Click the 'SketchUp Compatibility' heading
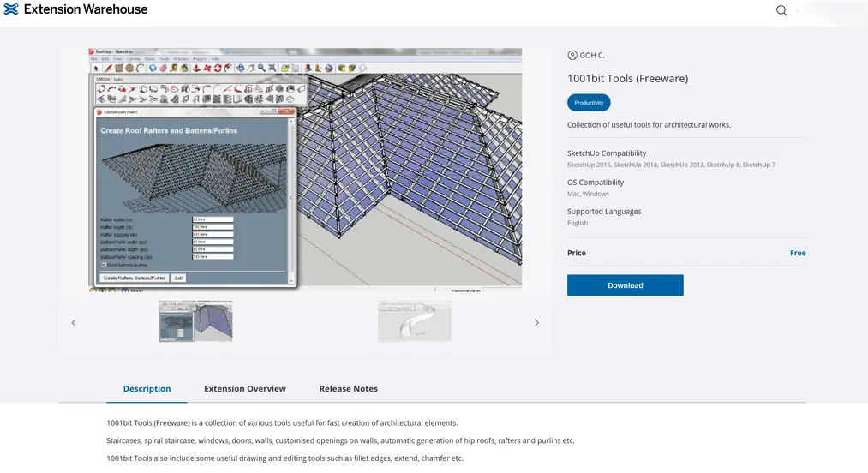This screenshot has height=473, width=868. 607,153
